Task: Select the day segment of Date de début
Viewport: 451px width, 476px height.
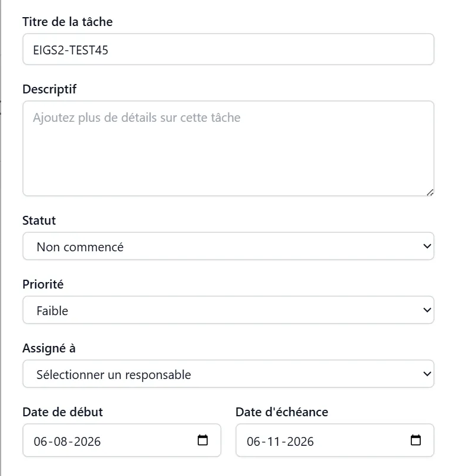Action: pyautogui.click(x=40, y=441)
